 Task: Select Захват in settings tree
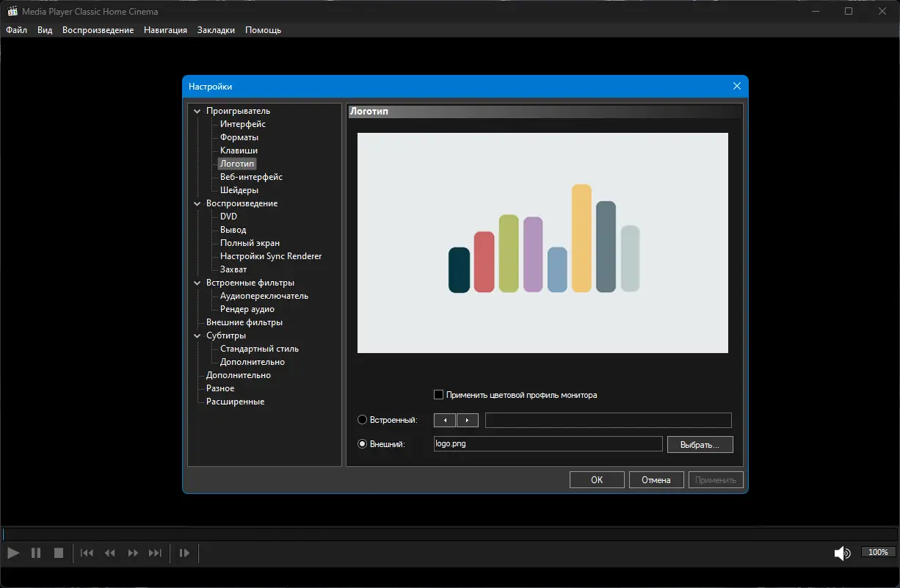click(x=233, y=269)
